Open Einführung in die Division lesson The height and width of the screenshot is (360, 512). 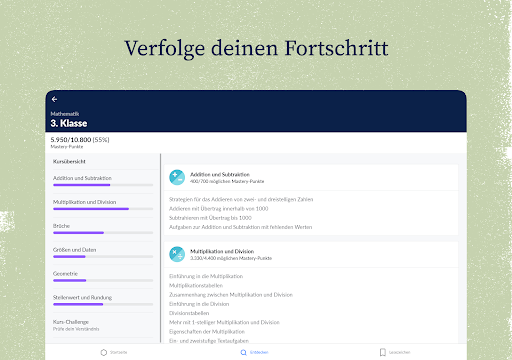tap(199, 304)
